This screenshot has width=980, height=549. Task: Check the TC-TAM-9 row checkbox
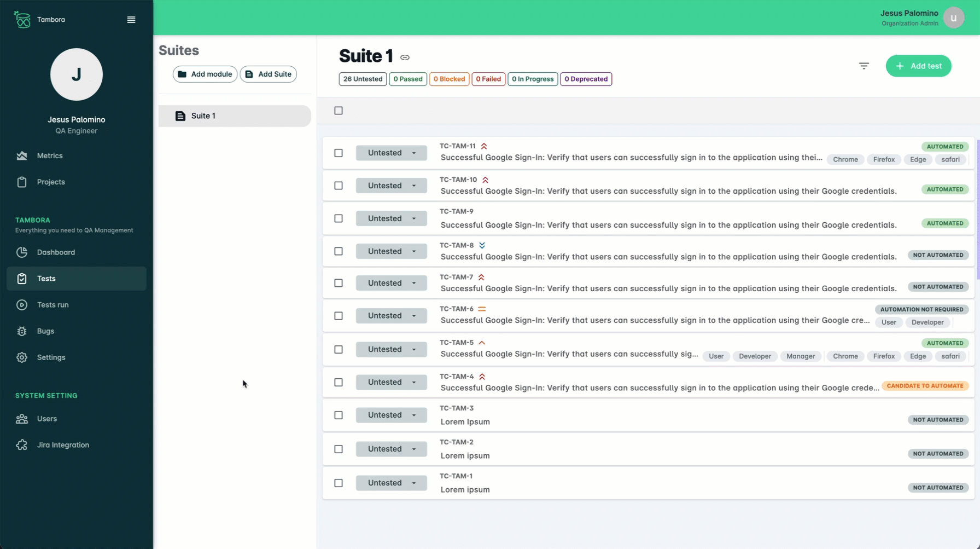click(x=339, y=218)
